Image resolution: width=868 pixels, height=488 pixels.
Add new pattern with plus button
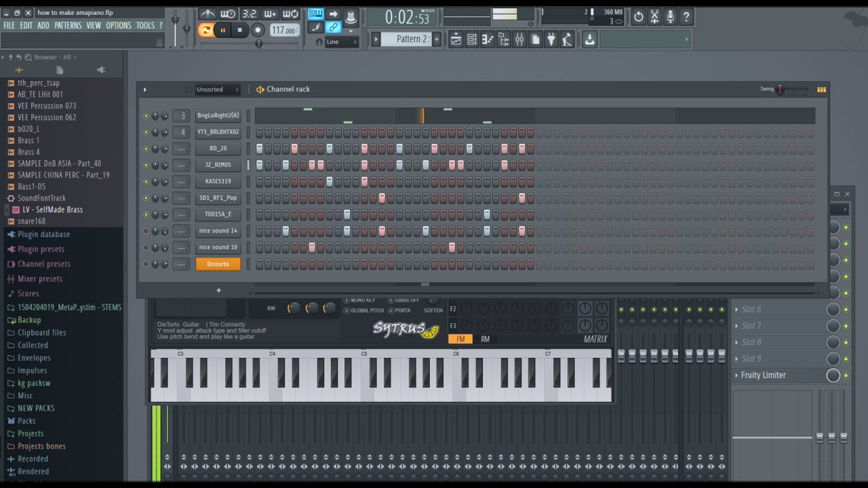437,39
